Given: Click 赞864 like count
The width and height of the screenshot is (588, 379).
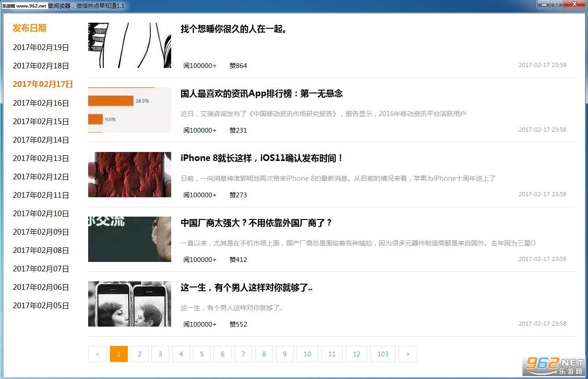Looking at the screenshot, I should click(238, 66).
